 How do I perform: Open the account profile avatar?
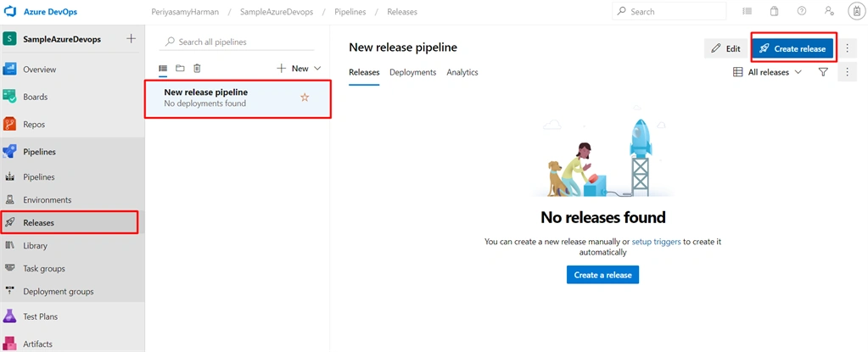coord(857,11)
